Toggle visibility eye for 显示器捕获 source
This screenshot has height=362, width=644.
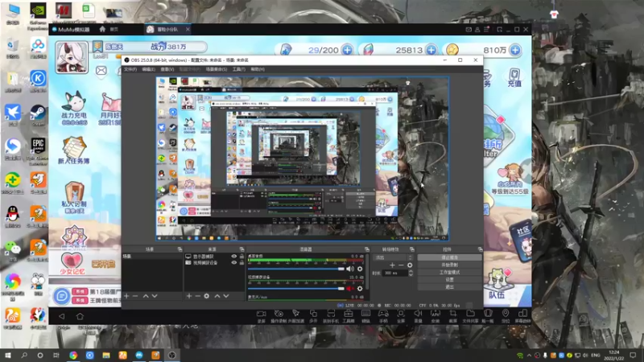tap(233, 257)
